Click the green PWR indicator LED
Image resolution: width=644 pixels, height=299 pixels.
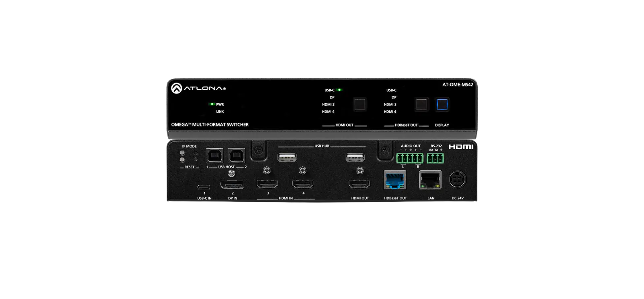[212, 104]
